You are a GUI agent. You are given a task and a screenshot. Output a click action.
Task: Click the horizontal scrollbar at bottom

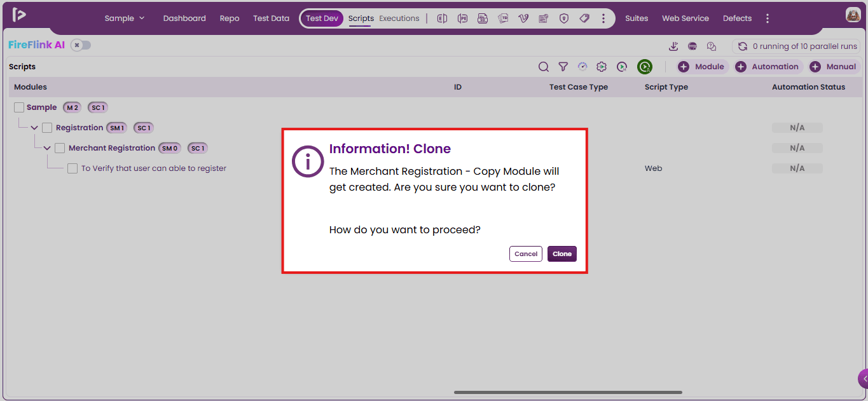point(568,392)
